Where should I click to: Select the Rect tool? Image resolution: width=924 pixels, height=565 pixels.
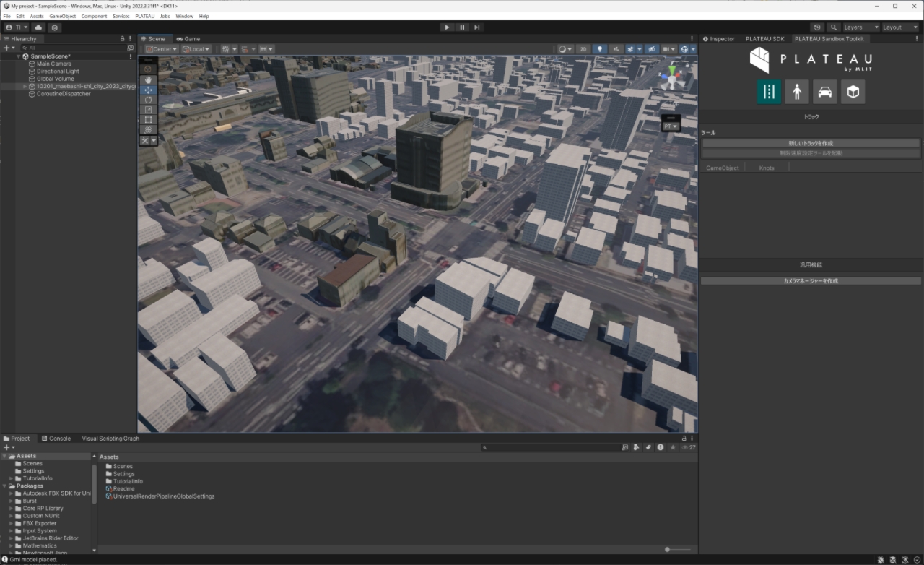[x=148, y=120]
